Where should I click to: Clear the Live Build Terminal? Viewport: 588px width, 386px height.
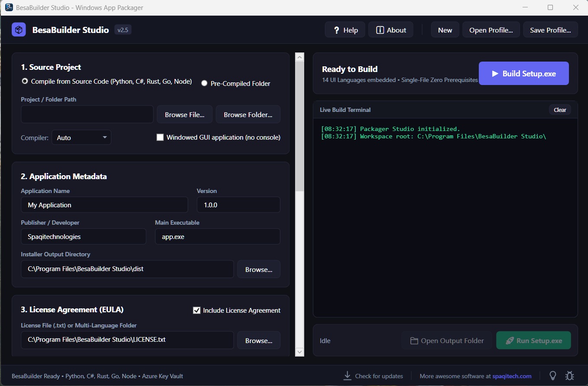(x=560, y=110)
